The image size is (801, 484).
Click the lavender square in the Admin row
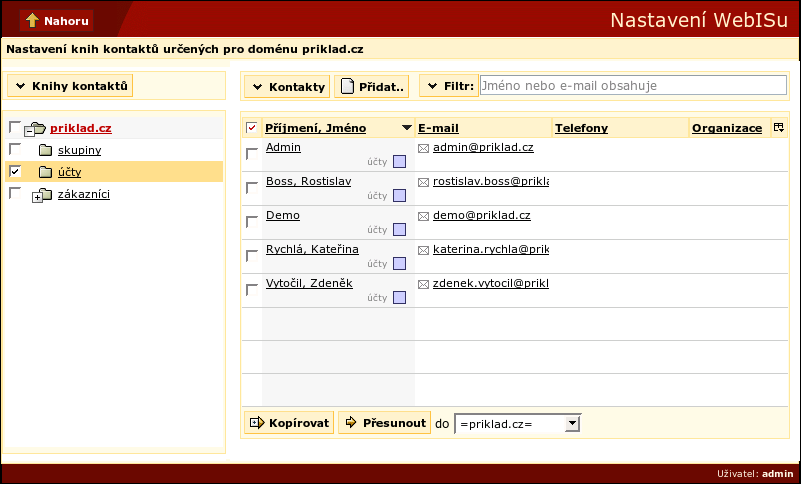click(x=399, y=162)
